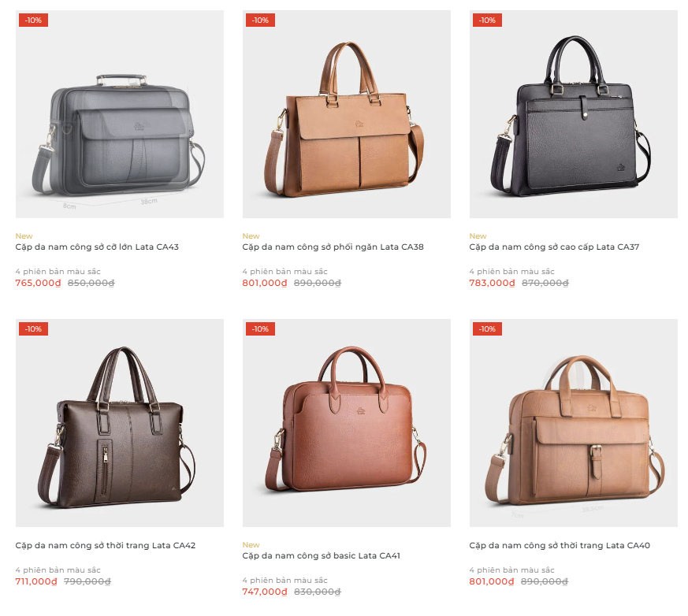Click title Cặp da nam công sở thời trang Lata CA42
688x616 pixels.
tap(106, 545)
